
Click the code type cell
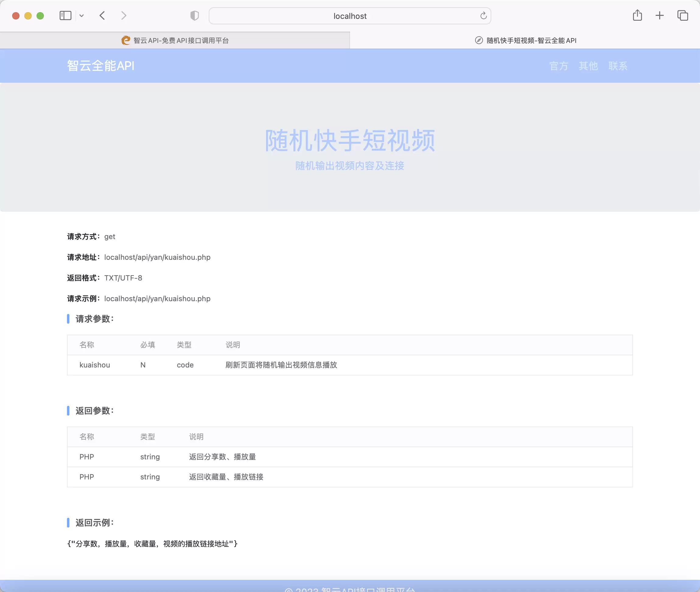point(185,365)
